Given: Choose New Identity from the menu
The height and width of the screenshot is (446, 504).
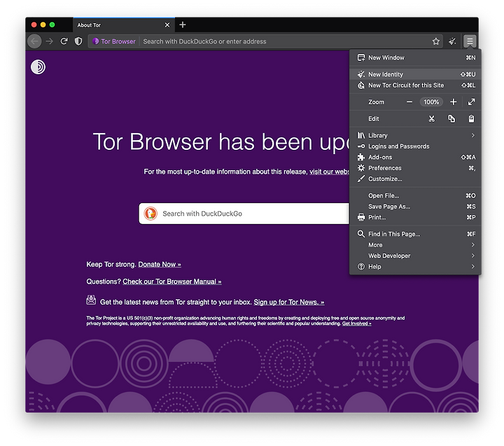Looking at the screenshot, I should [x=415, y=74].
